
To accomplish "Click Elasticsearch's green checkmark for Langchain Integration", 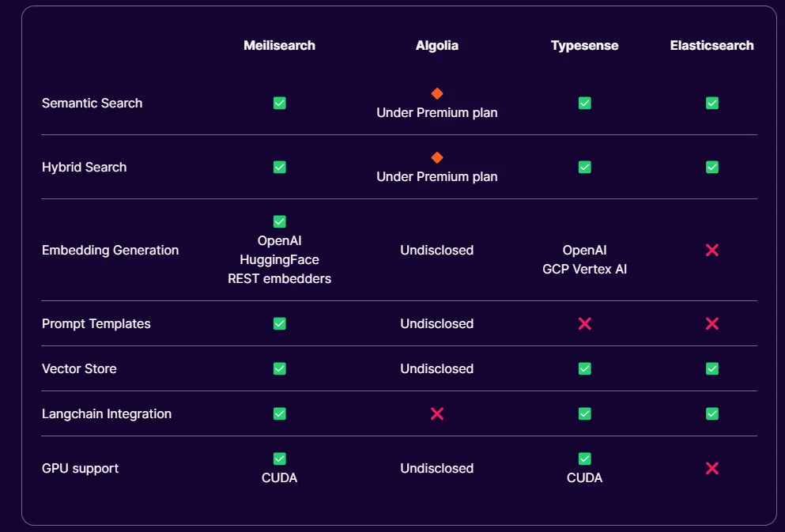I will [711, 413].
